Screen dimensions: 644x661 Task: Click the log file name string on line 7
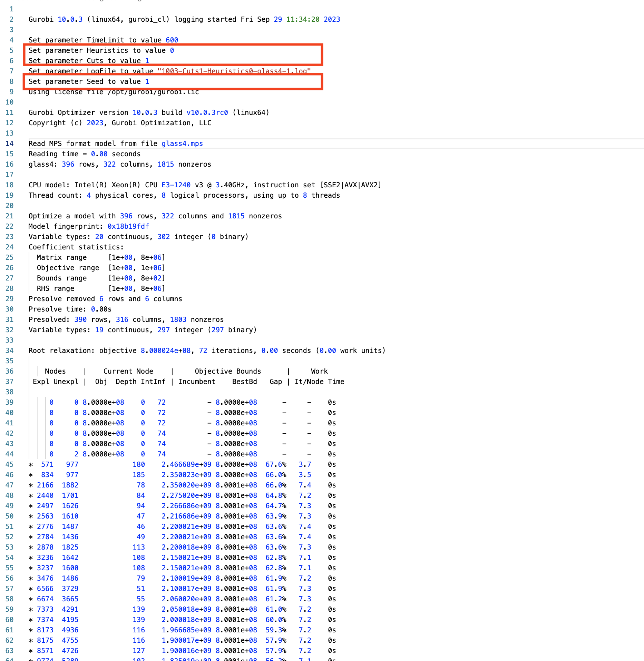point(234,71)
